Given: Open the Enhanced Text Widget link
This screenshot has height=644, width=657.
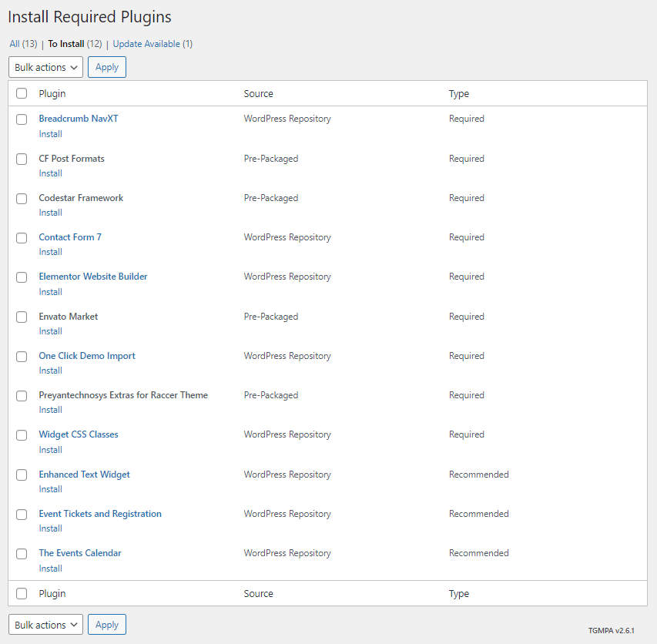Looking at the screenshot, I should tap(84, 475).
